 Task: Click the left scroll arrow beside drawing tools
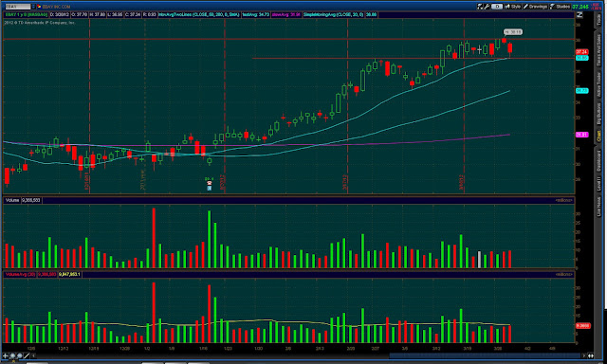pyautogui.click(x=34, y=355)
